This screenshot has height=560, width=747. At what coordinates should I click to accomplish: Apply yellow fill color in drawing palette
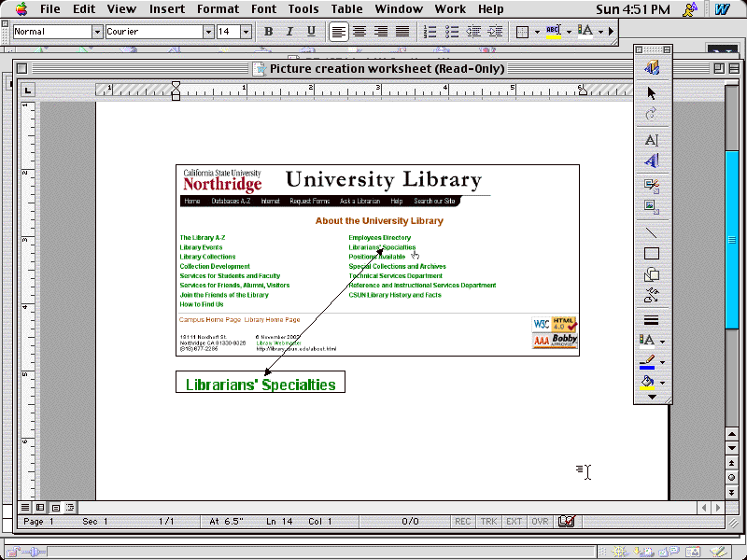(647, 383)
